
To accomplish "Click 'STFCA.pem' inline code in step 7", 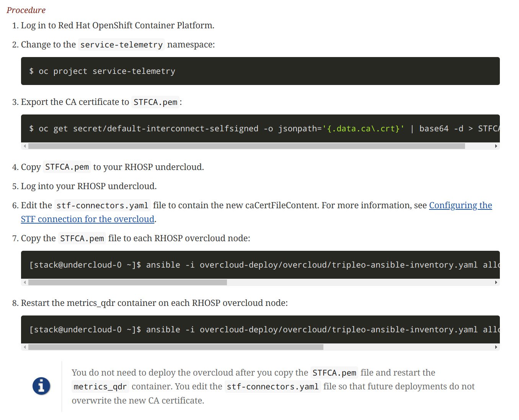I will coord(82,239).
